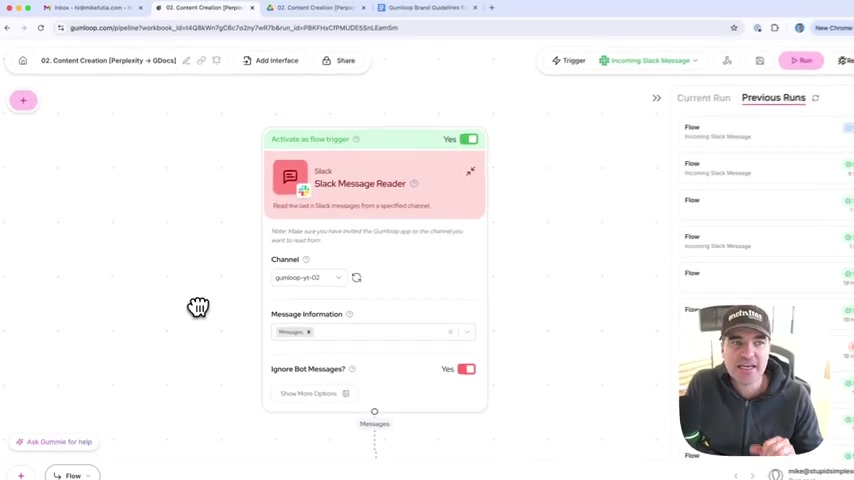
Task: Click the icon after the link icon
Action: point(217,60)
